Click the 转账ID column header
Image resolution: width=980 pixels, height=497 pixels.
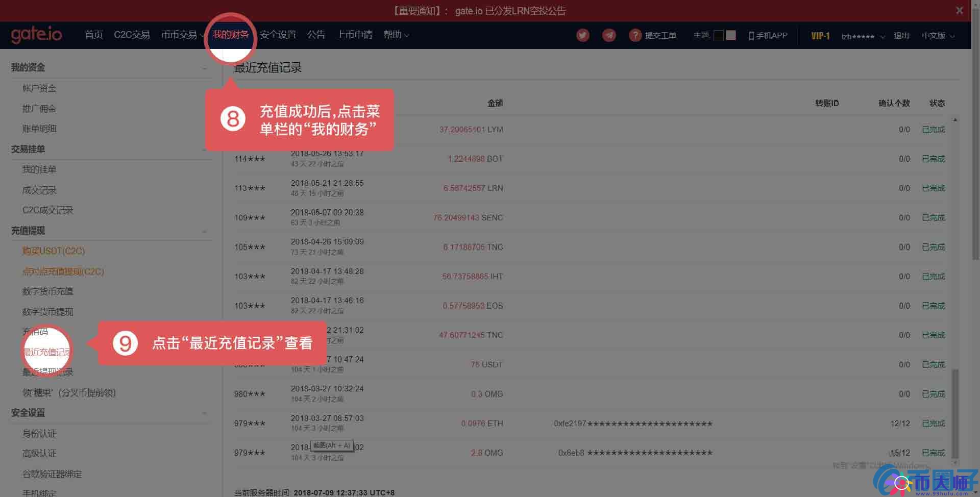[x=827, y=103]
